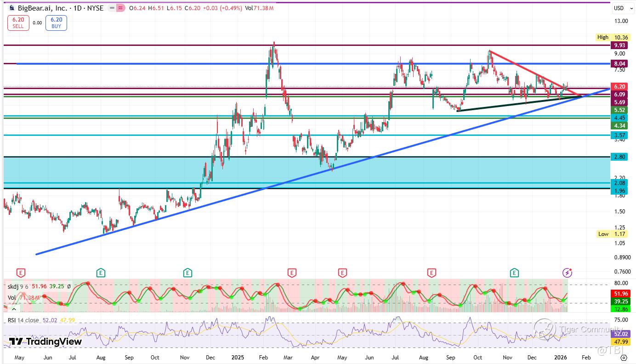
Task: Click the 5.69 price line label
Action: tap(619, 101)
